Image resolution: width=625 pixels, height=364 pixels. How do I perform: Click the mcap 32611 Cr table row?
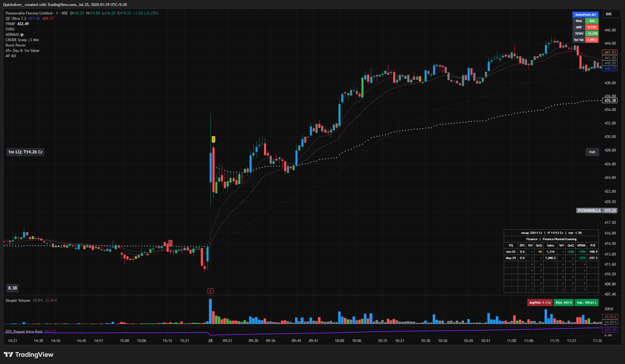click(x=552, y=232)
